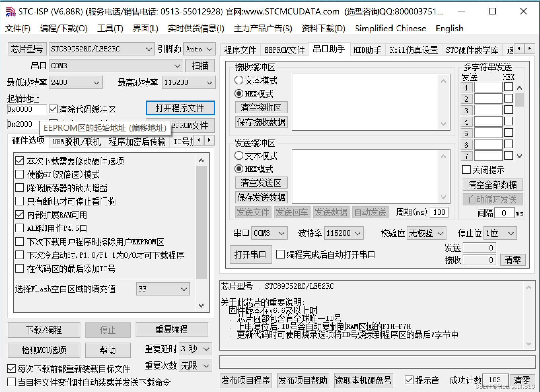Enable 下次下载用户程序时擦除用户EEPROM区 checkbox
Image resolution: width=540 pixels, height=392 pixels.
click(x=20, y=242)
